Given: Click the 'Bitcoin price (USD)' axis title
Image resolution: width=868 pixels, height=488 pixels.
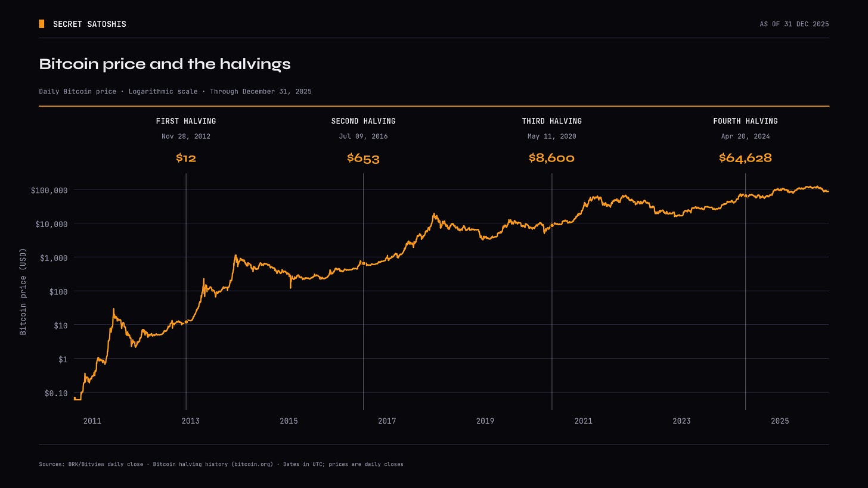Looking at the screenshot, I should pos(23,291).
